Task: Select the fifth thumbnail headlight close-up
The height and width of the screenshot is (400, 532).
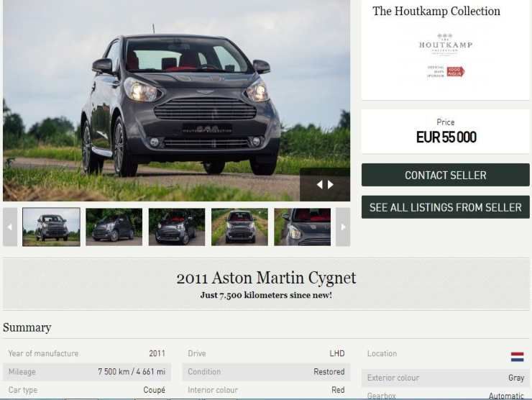Action: click(302, 227)
